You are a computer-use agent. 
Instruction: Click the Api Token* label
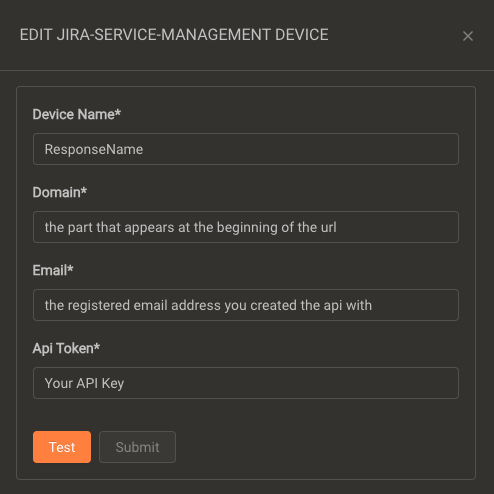[66, 348]
